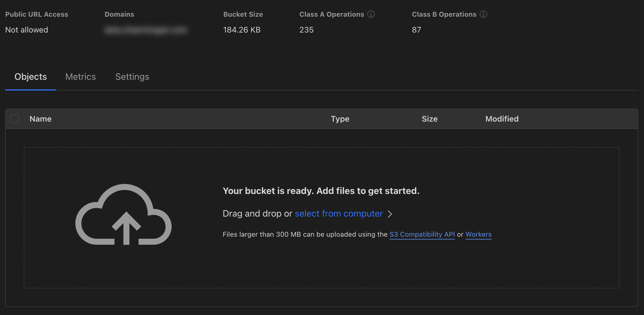Click the cloud upload icon

click(123, 215)
